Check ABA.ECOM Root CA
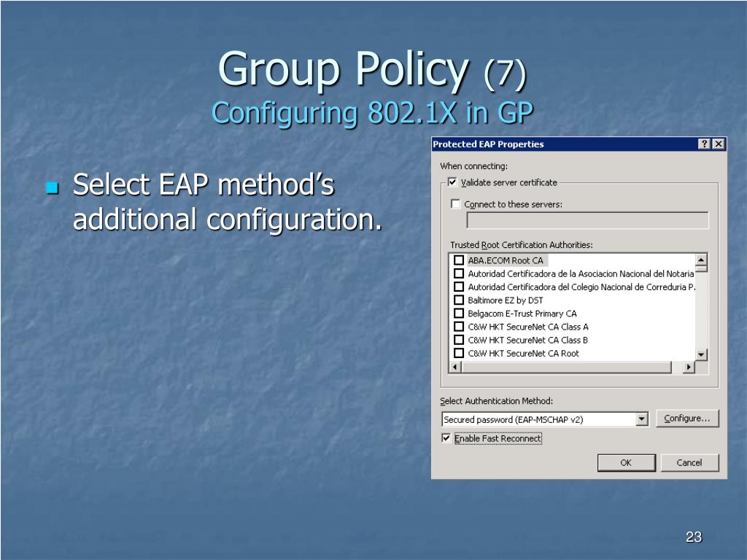The width and height of the screenshot is (747, 560). pos(459,260)
